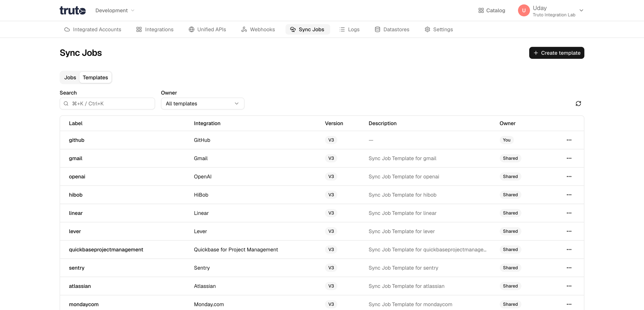Open the Catalog grid icon

(x=481, y=11)
